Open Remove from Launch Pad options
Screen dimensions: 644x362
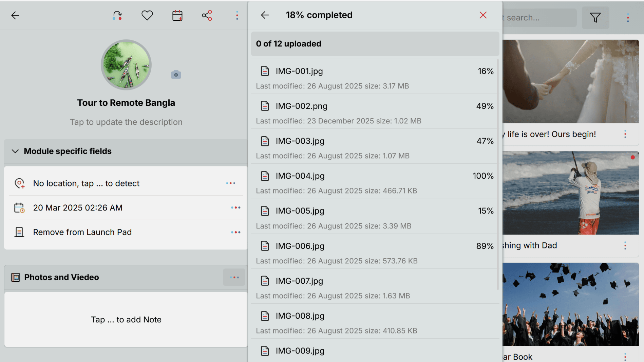click(x=235, y=232)
